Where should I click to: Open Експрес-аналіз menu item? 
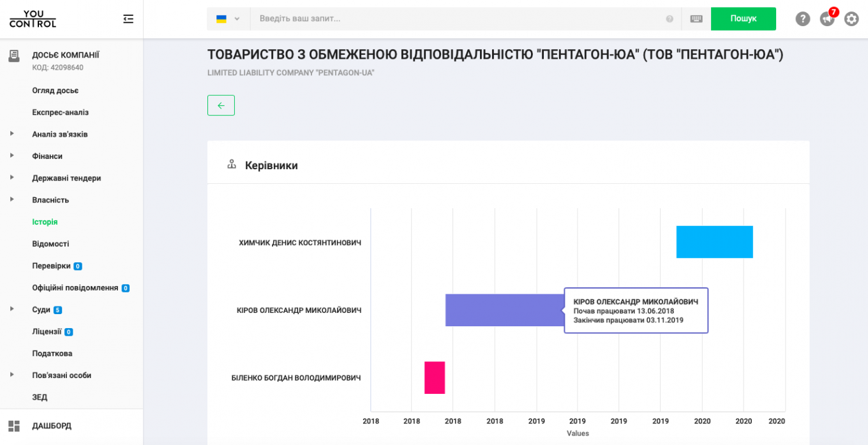(60, 112)
